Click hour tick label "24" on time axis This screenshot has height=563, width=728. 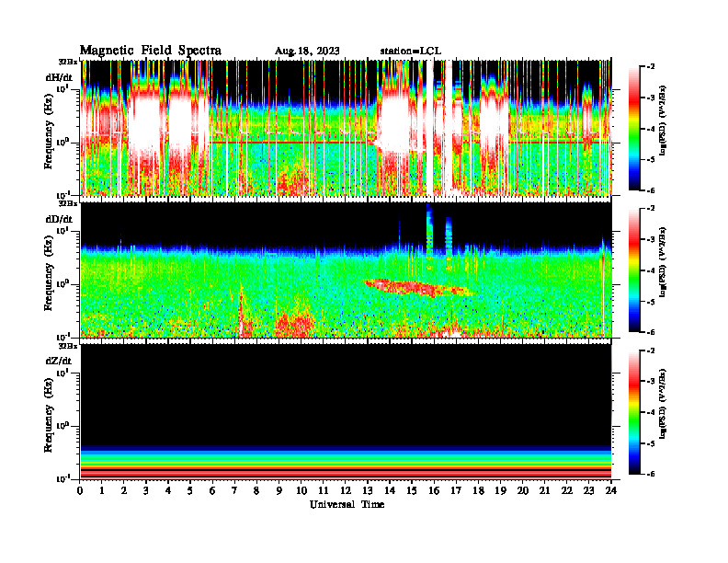click(611, 490)
